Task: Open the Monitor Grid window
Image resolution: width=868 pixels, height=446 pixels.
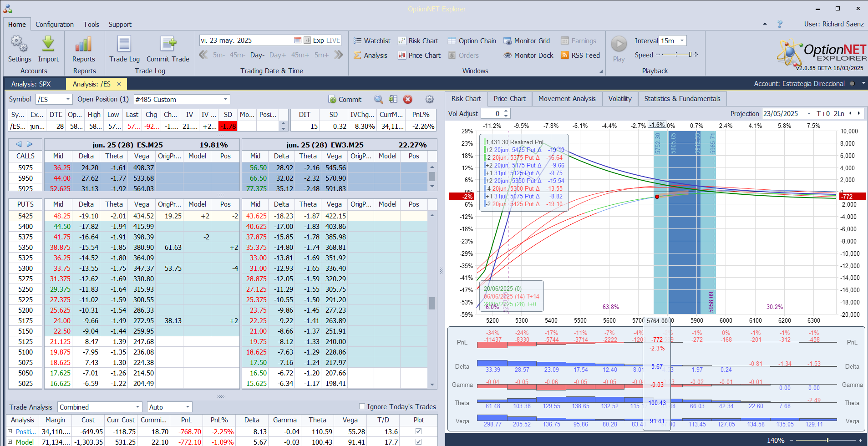Action: coord(527,41)
